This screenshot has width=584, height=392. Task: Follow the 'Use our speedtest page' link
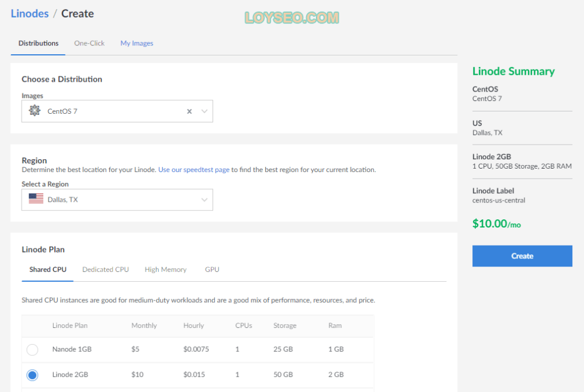click(194, 170)
